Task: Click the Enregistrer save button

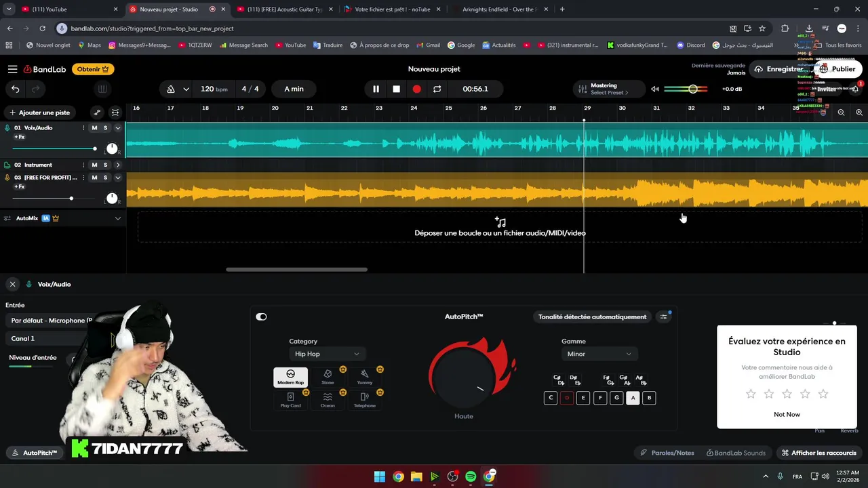Action: click(780, 69)
